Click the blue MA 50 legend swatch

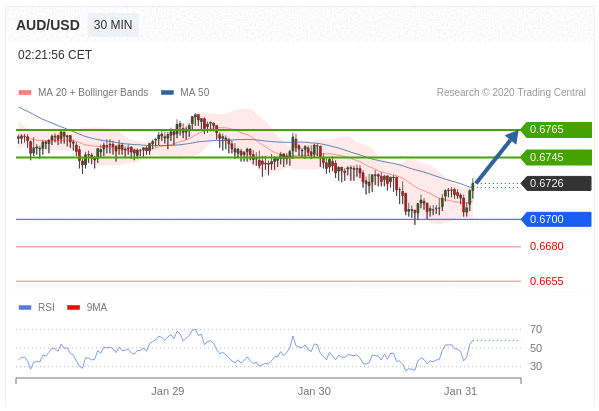(x=167, y=92)
